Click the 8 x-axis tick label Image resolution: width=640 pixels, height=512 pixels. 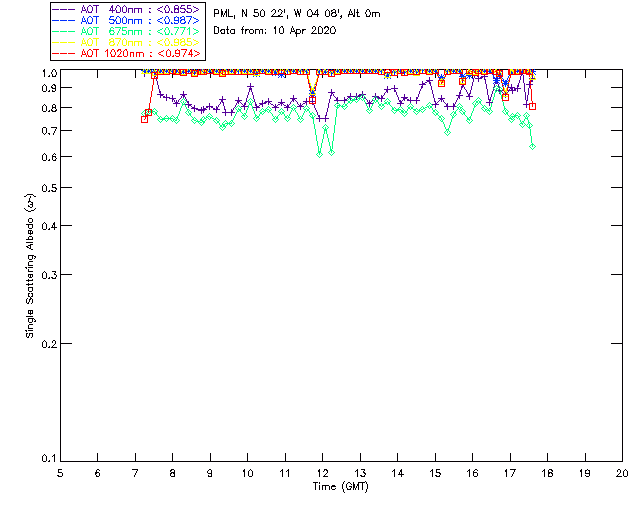coord(173,474)
